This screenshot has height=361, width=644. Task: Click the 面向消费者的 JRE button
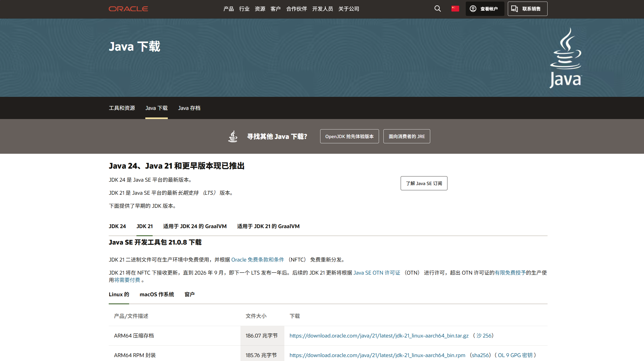click(x=406, y=136)
